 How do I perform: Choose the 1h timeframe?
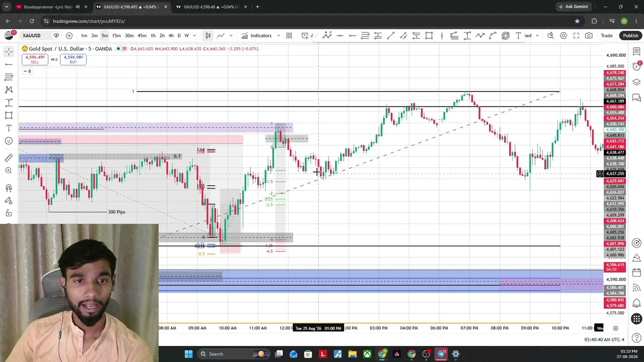tap(153, 36)
